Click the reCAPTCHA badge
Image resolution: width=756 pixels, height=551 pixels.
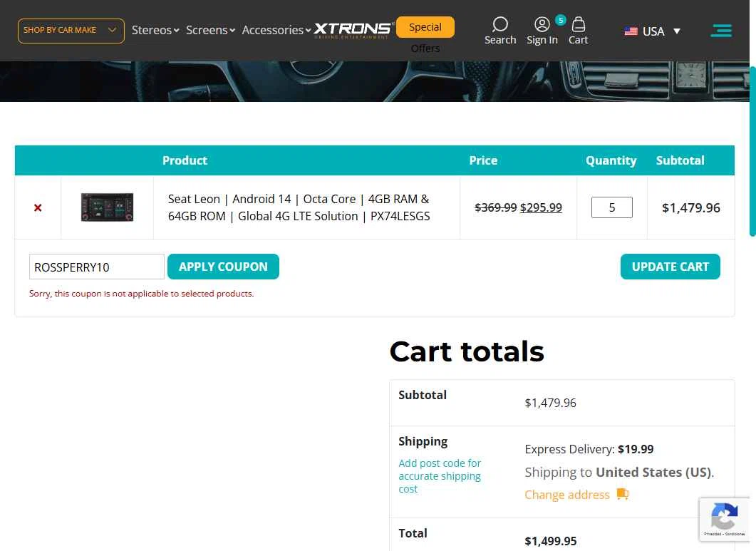[x=724, y=519]
